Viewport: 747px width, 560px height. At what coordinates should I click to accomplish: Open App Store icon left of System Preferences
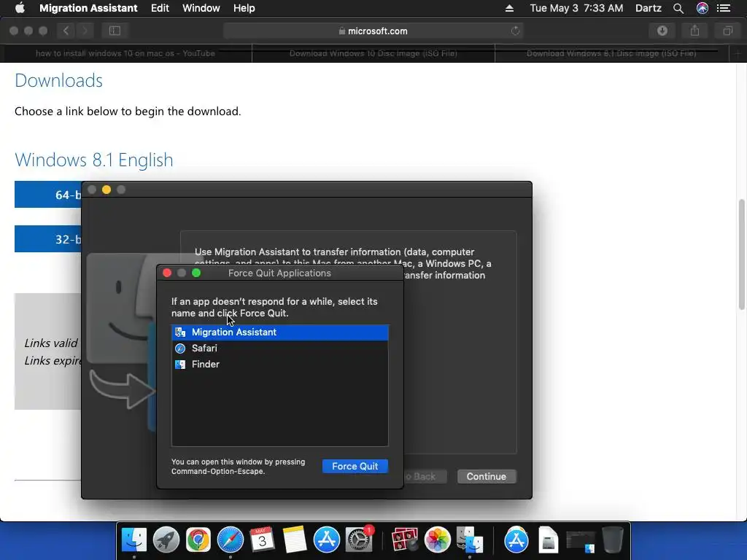click(x=326, y=540)
